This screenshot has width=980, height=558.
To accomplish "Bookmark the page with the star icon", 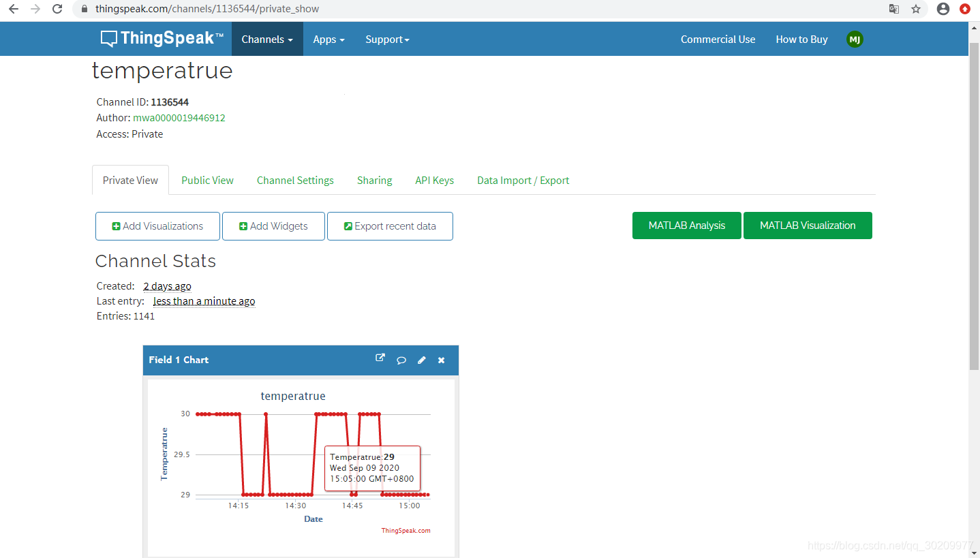I will (x=916, y=9).
